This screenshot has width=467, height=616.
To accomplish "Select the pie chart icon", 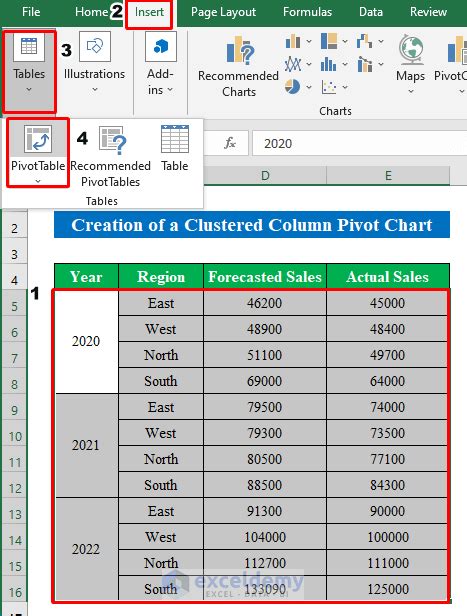I will pyautogui.click(x=293, y=87).
